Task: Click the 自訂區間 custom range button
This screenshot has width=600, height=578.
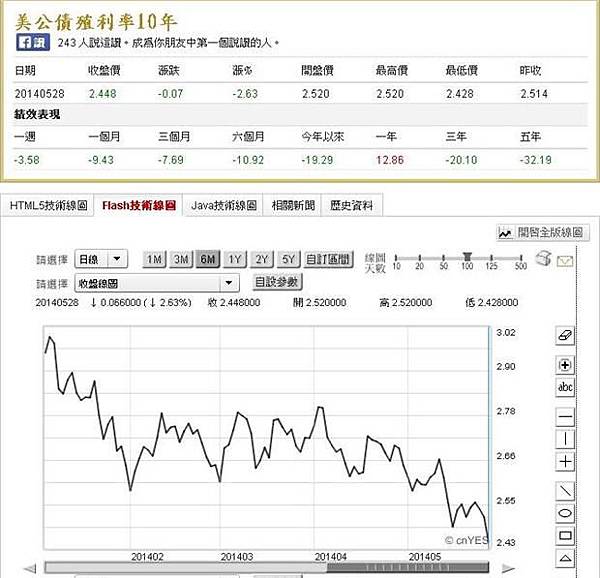Action: click(x=328, y=259)
